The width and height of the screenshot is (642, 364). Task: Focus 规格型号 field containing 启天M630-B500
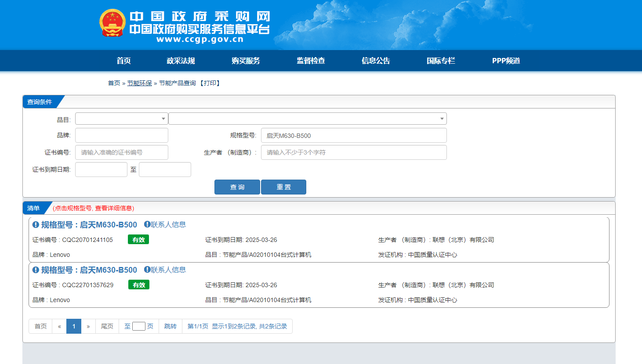(354, 135)
